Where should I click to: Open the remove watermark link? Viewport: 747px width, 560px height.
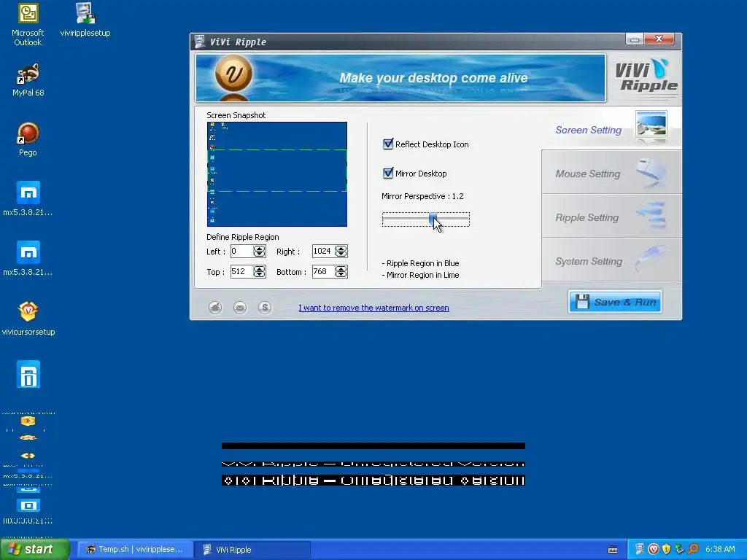tap(373, 308)
